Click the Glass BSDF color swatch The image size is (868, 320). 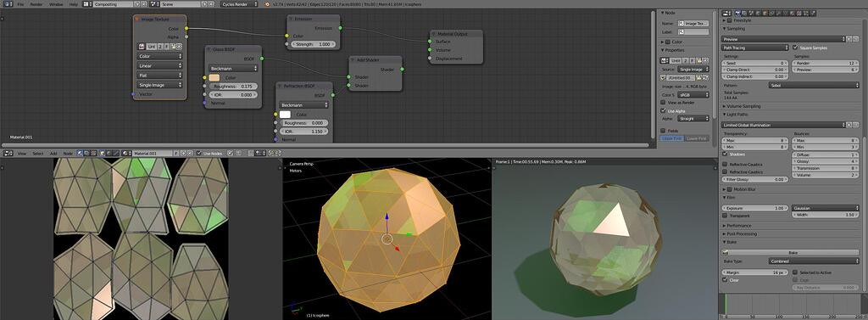(214, 77)
